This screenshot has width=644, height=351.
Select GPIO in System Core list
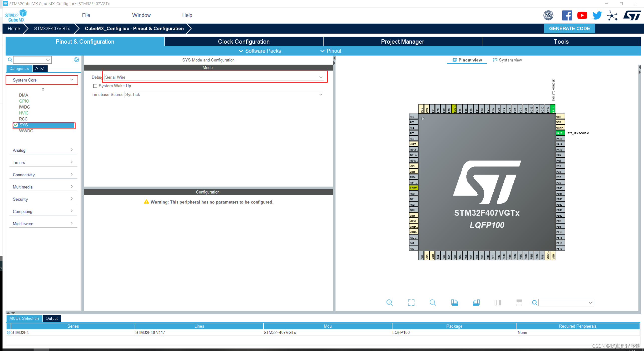click(x=24, y=101)
